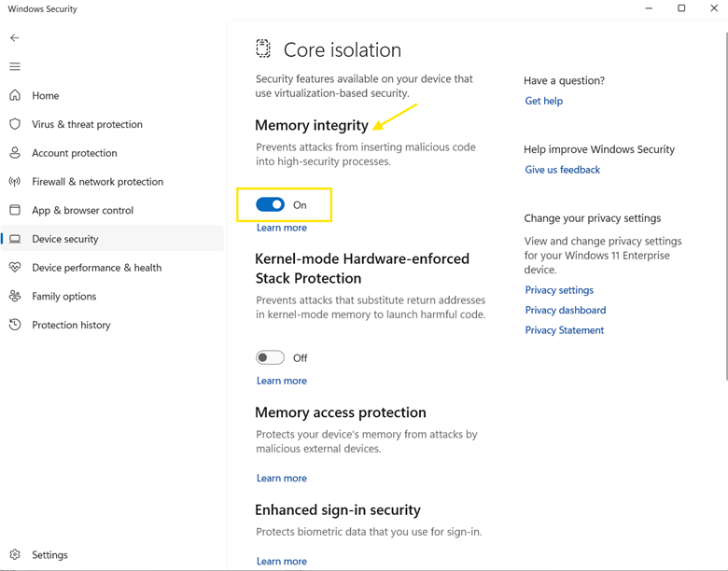Click the Firewall & network protection icon
Viewport: 728px width, 571px height.
(x=15, y=182)
